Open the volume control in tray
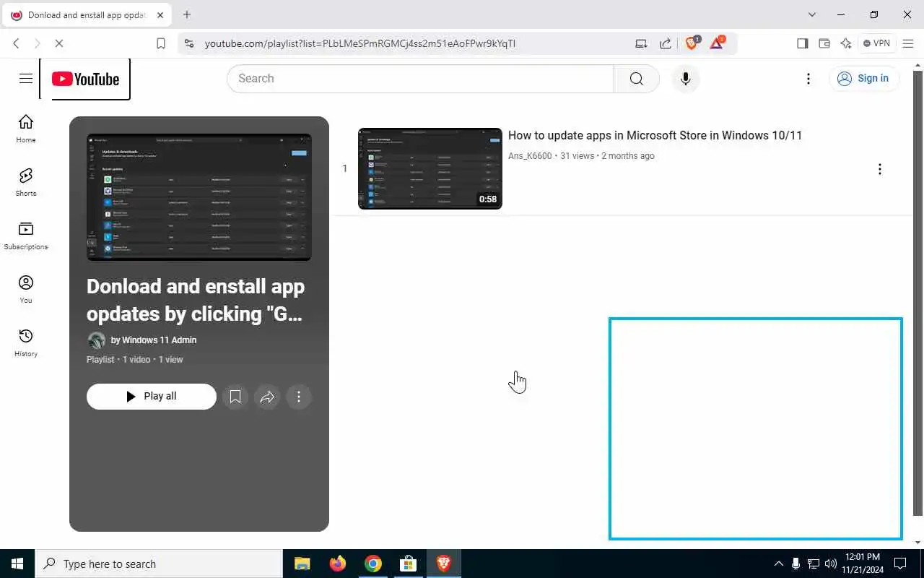The height and width of the screenshot is (578, 924). (830, 564)
